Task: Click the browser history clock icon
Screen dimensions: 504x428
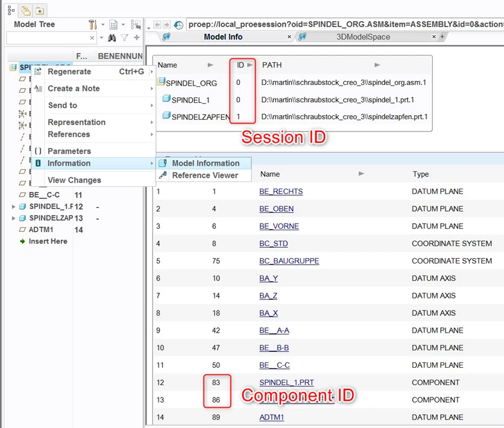Action: [x=178, y=25]
